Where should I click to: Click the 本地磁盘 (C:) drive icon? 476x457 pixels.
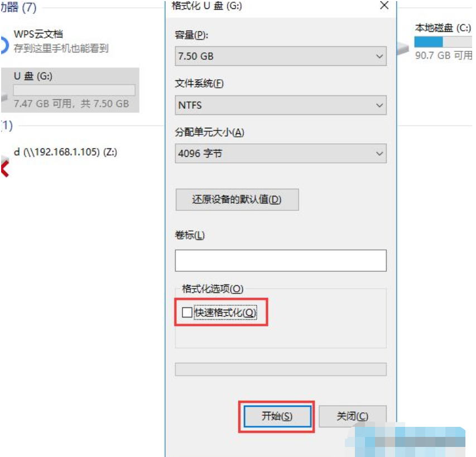[x=403, y=49]
